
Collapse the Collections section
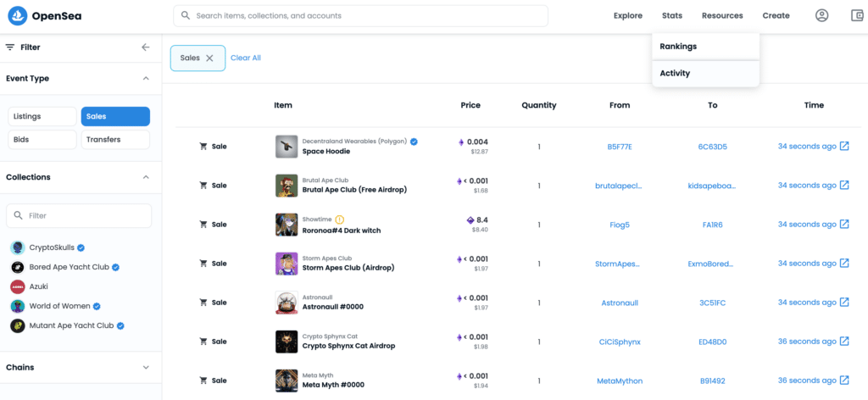point(146,177)
